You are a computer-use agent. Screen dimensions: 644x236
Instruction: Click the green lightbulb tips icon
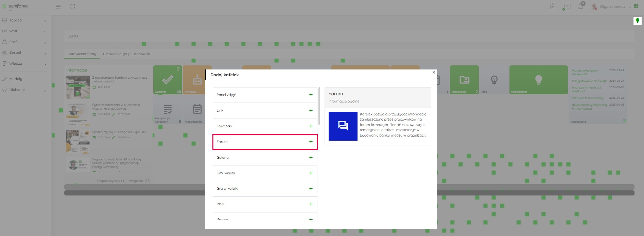point(637,21)
